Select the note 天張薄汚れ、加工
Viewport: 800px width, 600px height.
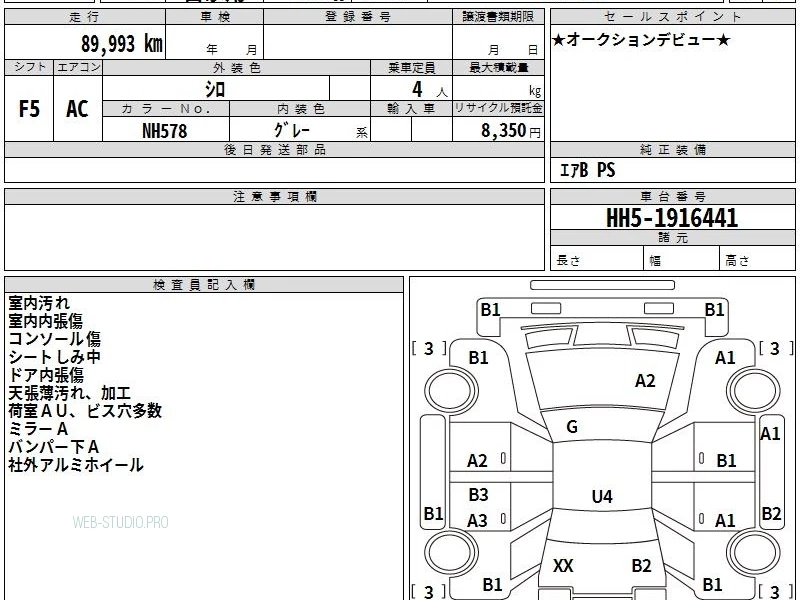coord(69,393)
